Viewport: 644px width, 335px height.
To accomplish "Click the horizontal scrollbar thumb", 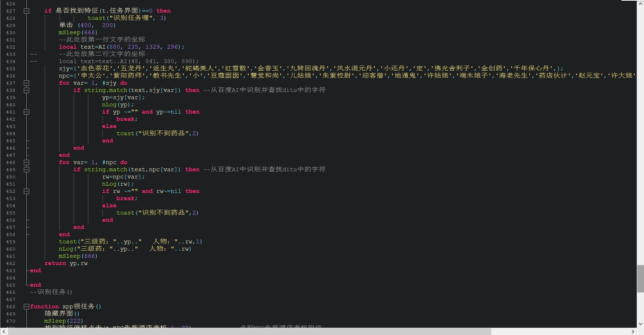I will [x=250, y=331].
